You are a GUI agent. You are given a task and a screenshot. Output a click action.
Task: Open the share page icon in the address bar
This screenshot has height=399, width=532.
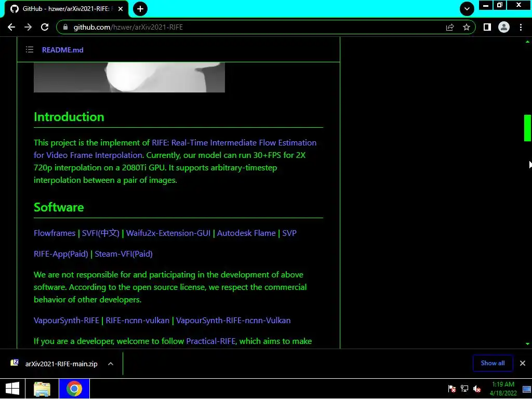tap(450, 27)
